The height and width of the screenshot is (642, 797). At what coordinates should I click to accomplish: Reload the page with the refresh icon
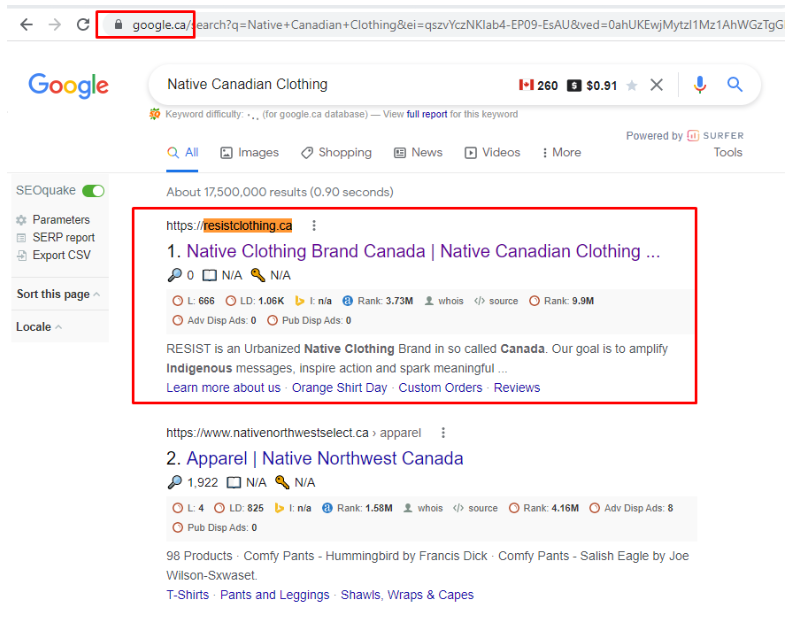coord(83,24)
